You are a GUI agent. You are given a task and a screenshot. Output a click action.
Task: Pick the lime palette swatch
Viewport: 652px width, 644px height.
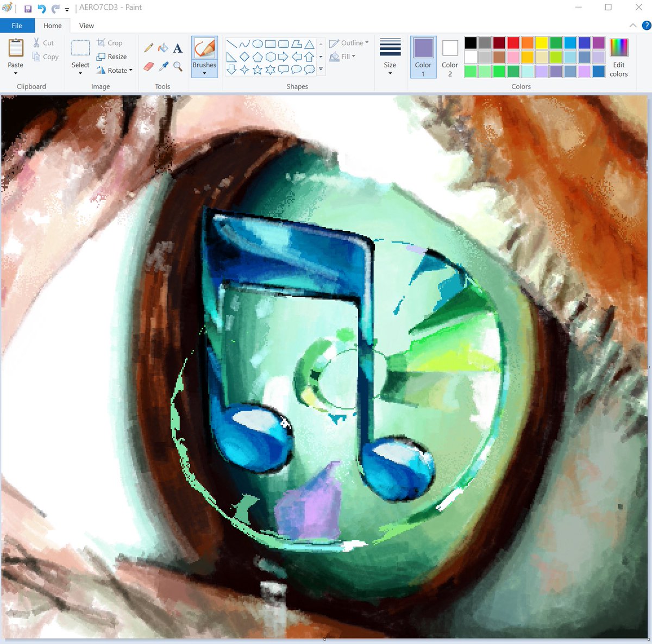tap(556, 57)
